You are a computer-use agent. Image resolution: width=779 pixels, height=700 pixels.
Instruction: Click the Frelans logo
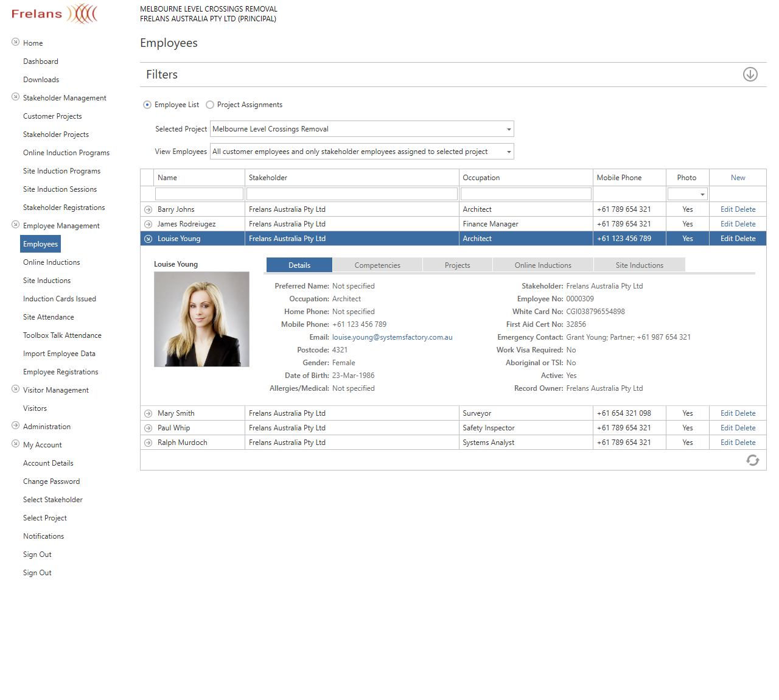[x=54, y=13]
